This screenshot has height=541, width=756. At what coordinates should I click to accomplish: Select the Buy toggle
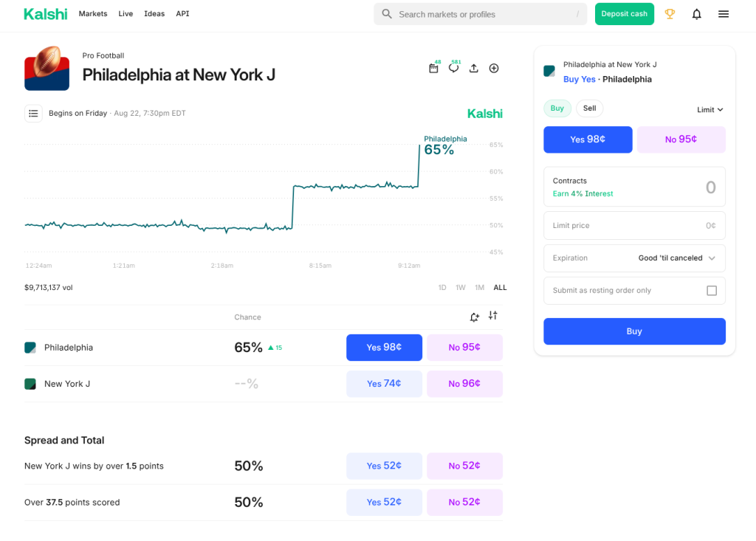tap(557, 108)
